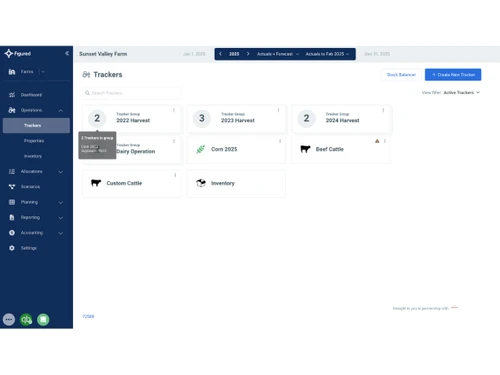Click the Beef Cattle tracker name
The image size is (500, 375).
tap(330, 149)
